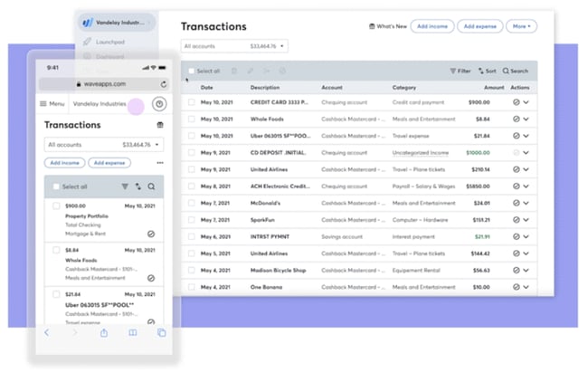The height and width of the screenshot is (373, 588).
Task: Mark CREDIT CARD 3333 row as reviewed
Action: click(x=517, y=102)
